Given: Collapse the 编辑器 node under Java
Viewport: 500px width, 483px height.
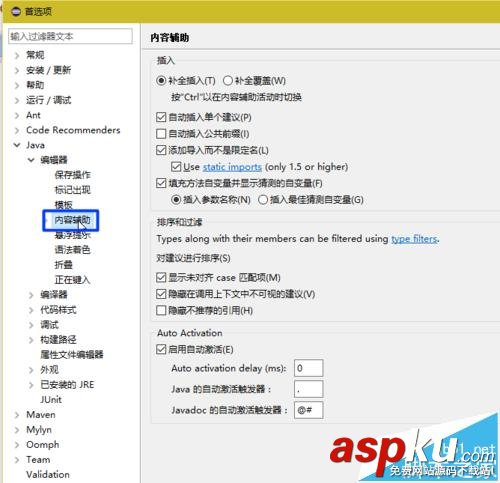Looking at the screenshot, I should click(x=31, y=160).
